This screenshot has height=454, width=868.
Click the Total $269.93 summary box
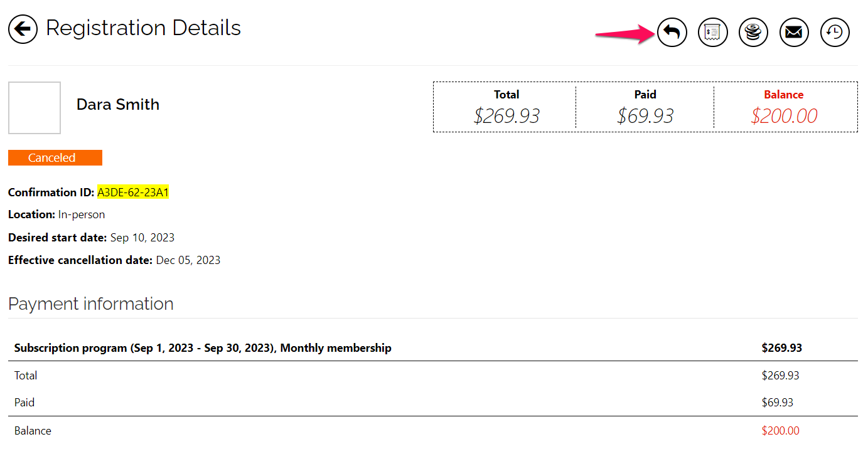pyautogui.click(x=506, y=107)
